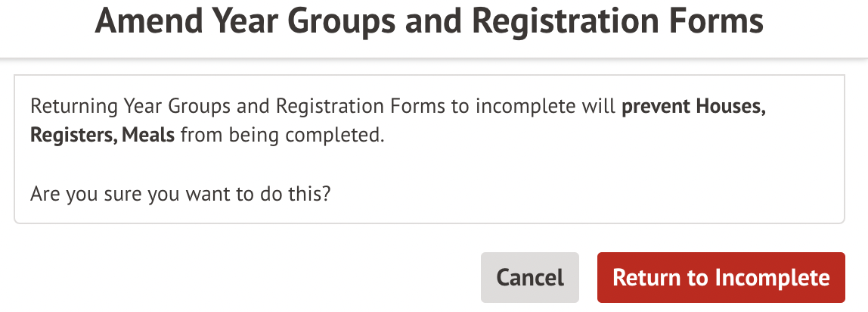868x312 pixels.
Task: Click the bold word "Houses"
Action: [x=730, y=106]
